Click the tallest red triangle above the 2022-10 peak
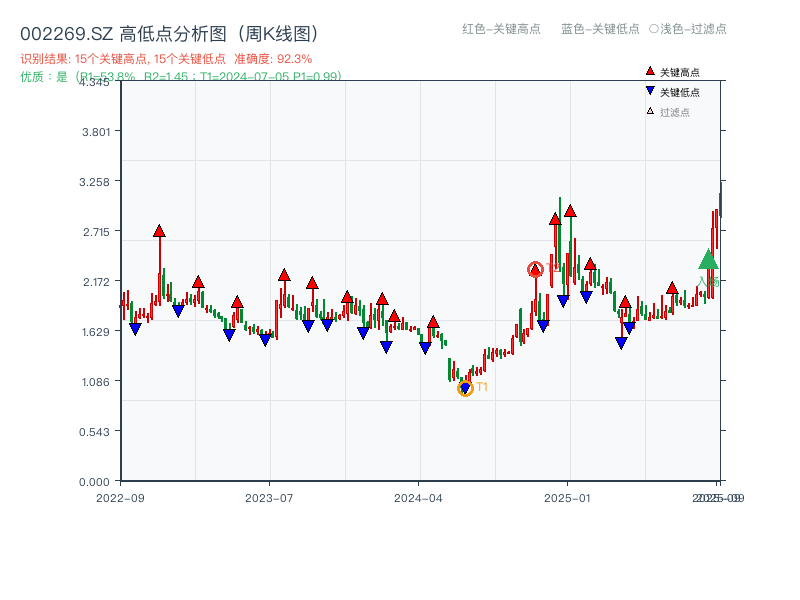Image resolution: width=800 pixels, height=600 pixels. pyautogui.click(x=159, y=230)
